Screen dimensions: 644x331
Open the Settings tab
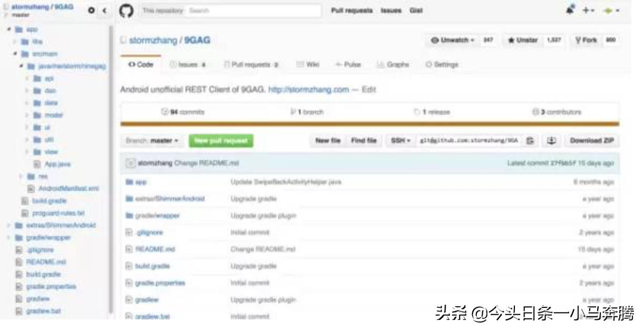click(x=442, y=64)
